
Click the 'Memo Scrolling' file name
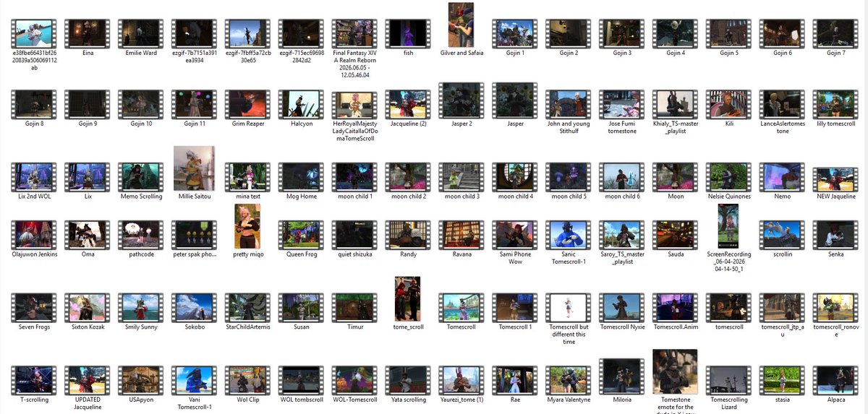tap(140, 197)
